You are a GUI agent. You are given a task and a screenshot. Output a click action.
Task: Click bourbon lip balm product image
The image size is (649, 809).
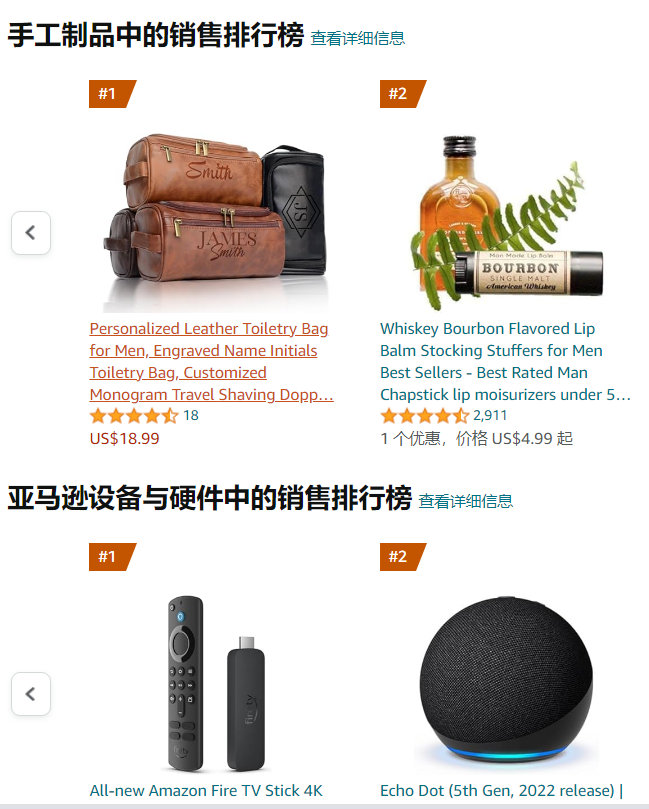point(507,222)
